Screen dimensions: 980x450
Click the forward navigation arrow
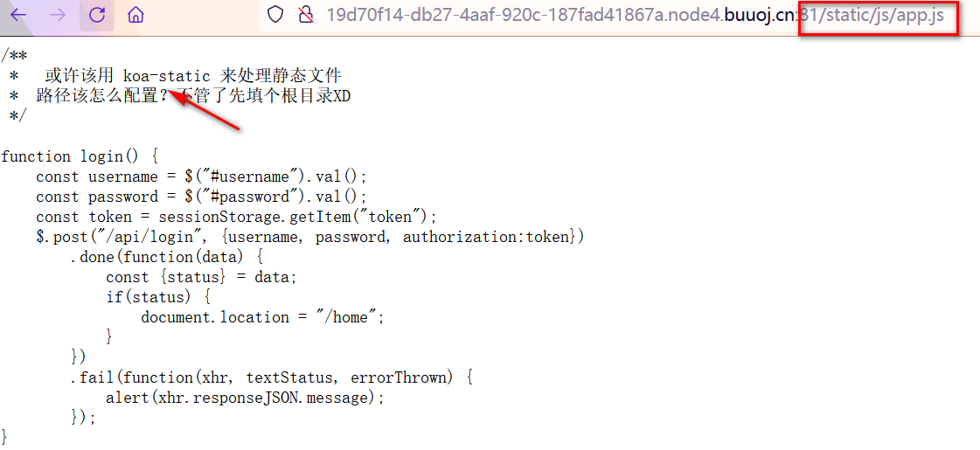(x=58, y=15)
